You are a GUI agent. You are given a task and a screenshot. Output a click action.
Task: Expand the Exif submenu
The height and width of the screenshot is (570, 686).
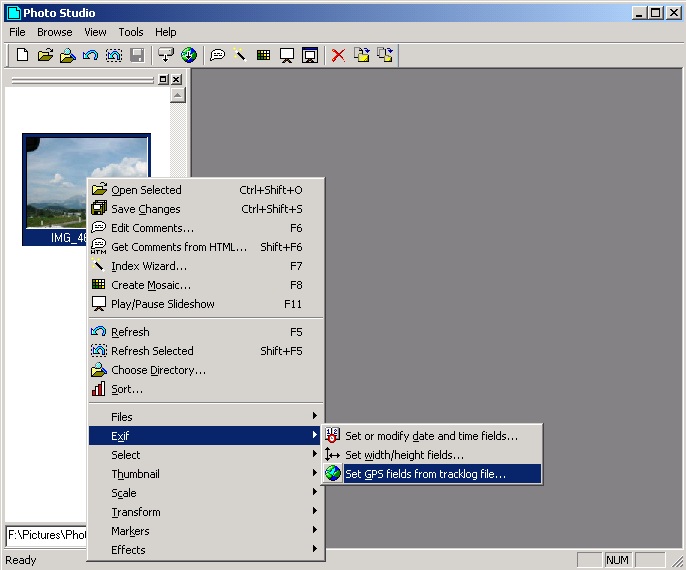[206, 436]
